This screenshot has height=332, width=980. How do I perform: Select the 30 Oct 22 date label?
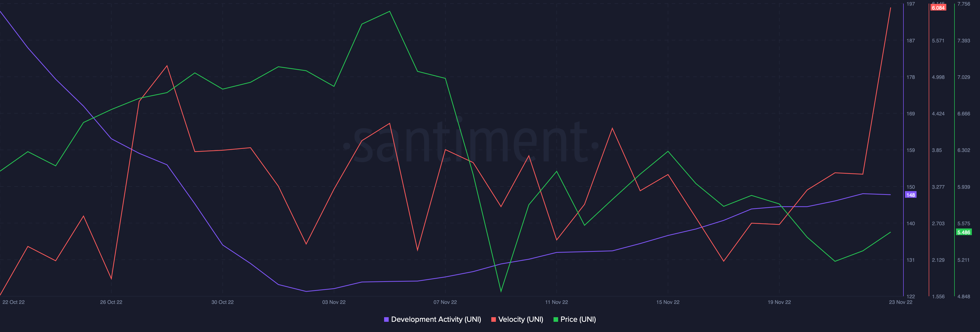point(223,302)
